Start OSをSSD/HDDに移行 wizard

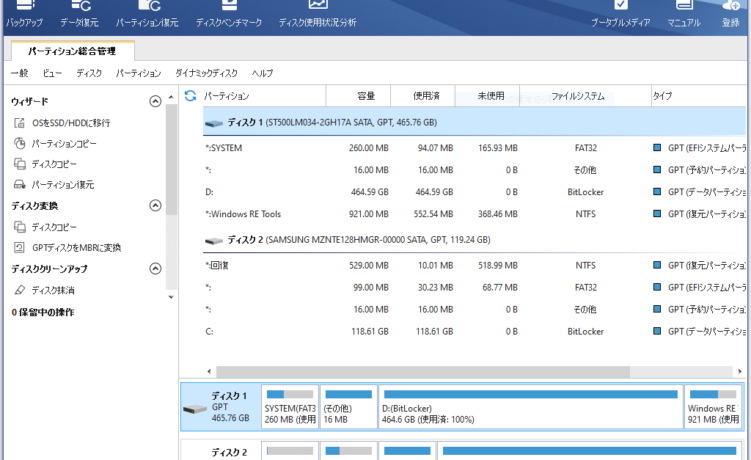tap(62, 123)
